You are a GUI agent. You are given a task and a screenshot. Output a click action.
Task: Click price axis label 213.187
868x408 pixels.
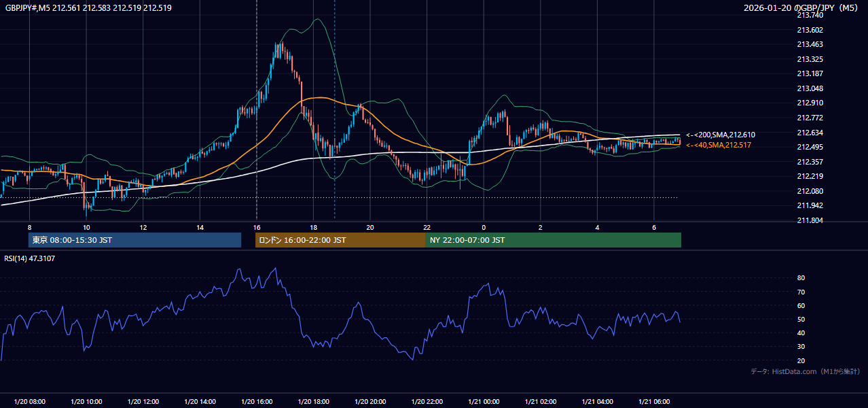tap(810, 73)
